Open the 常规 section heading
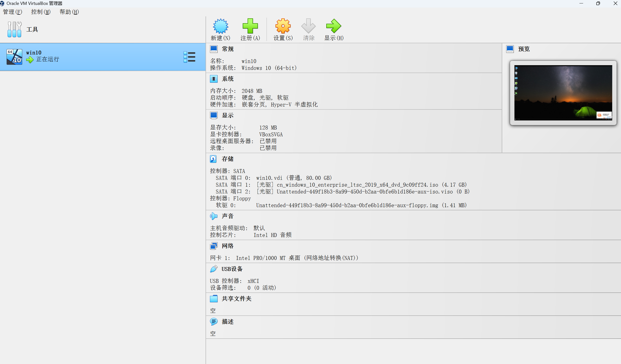 (x=228, y=49)
